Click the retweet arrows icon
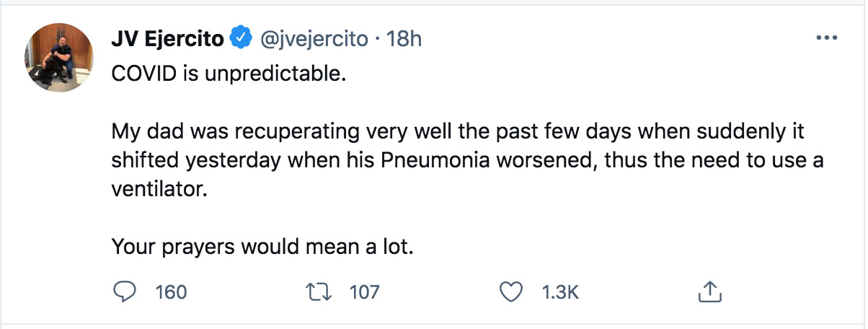This screenshot has width=868, height=329. coord(319,292)
